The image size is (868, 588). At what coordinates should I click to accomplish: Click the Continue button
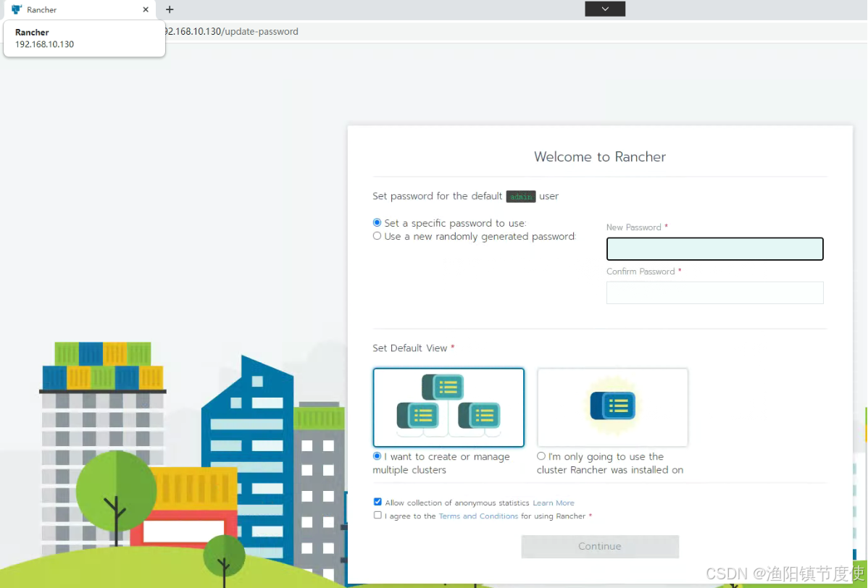pyautogui.click(x=599, y=546)
